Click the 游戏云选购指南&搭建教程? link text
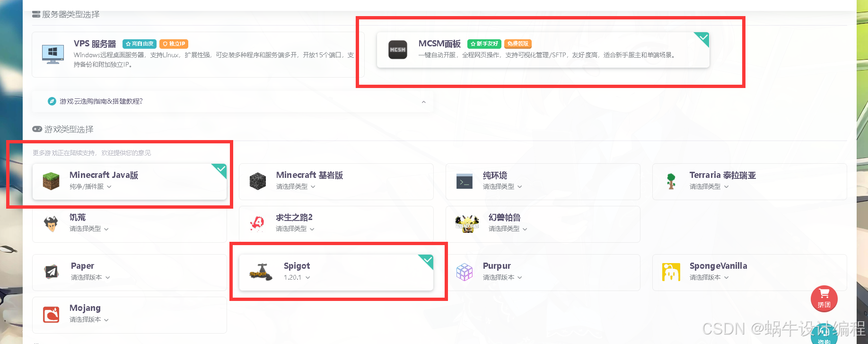This screenshot has width=868, height=344. click(x=101, y=101)
